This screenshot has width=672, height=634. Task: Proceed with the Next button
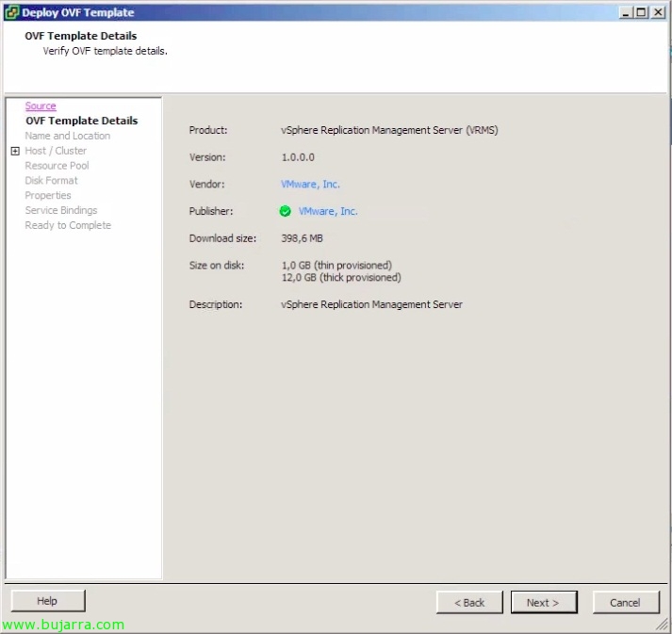tap(544, 603)
